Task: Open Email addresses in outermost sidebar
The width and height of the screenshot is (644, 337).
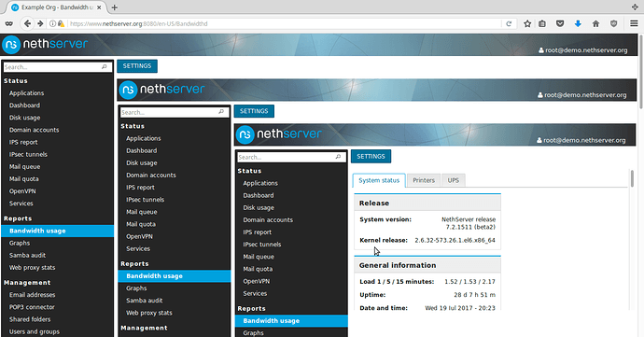Action: (x=32, y=295)
